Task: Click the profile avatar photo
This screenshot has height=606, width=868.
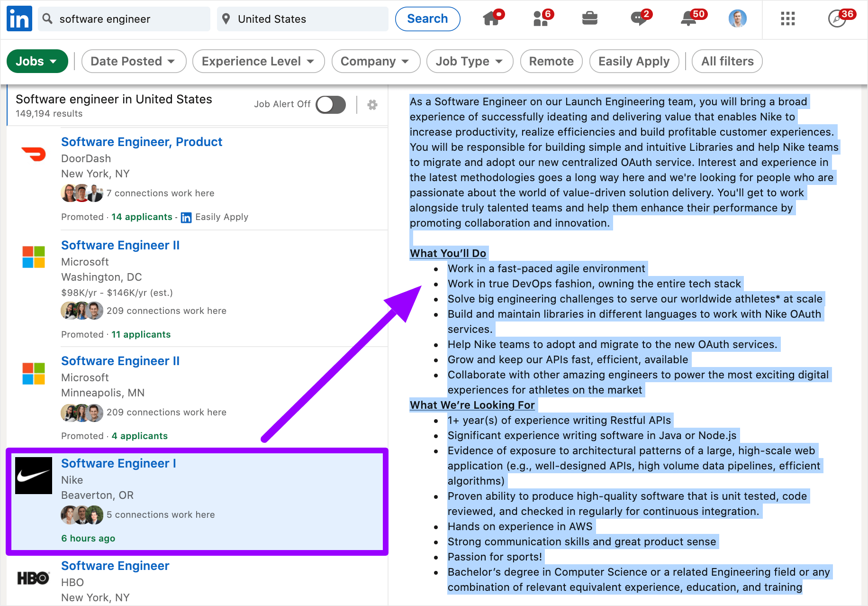Action: pos(737,19)
